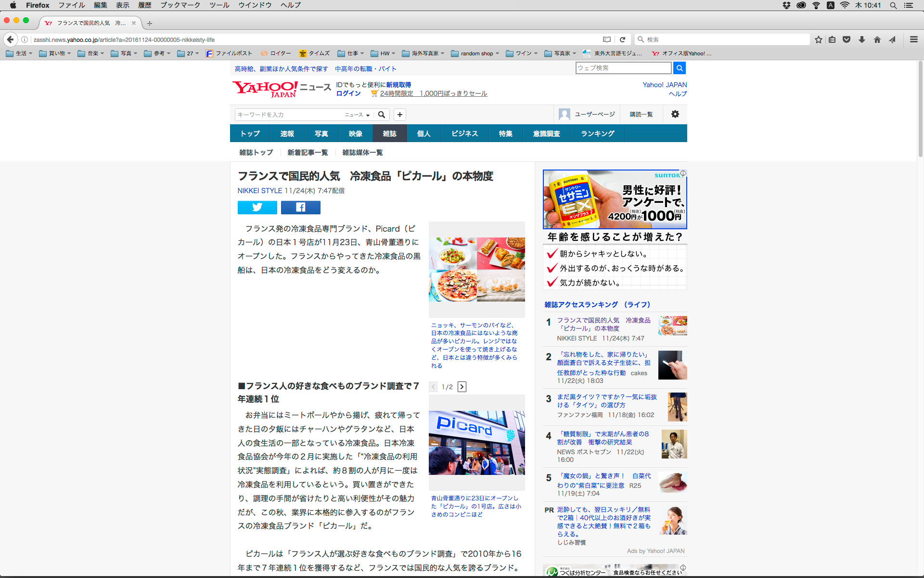Screen dimensions: 924x578
Task: Expand the ニュース search category dropdown
Action: [x=357, y=115]
